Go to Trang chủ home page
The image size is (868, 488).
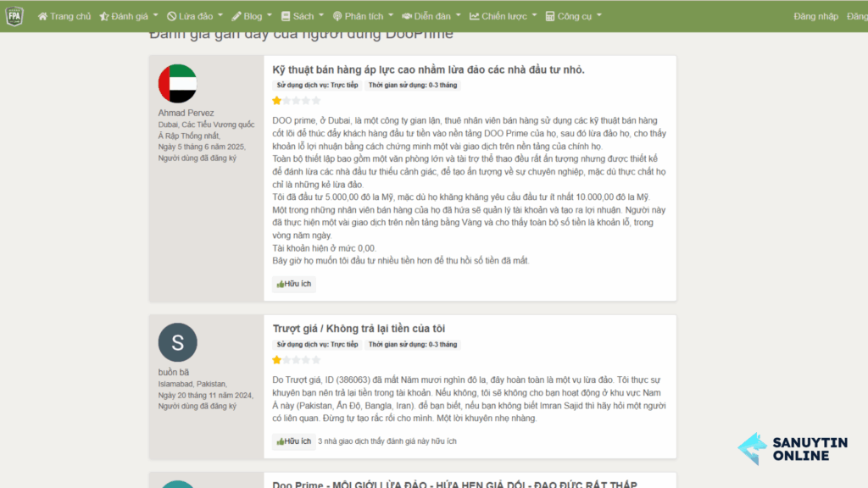pyautogui.click(x=64, y=17)
